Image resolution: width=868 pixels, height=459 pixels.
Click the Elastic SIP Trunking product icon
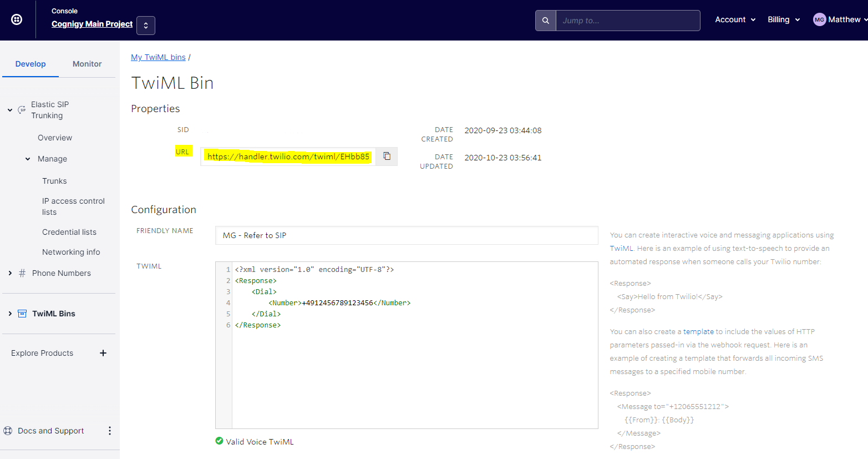22,110
